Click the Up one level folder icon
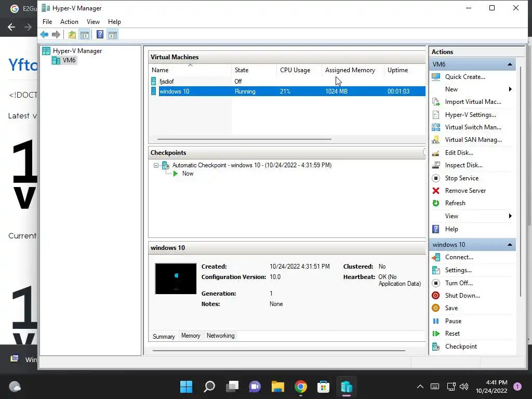Screen dimensions: 532x399 coord(72,34)
